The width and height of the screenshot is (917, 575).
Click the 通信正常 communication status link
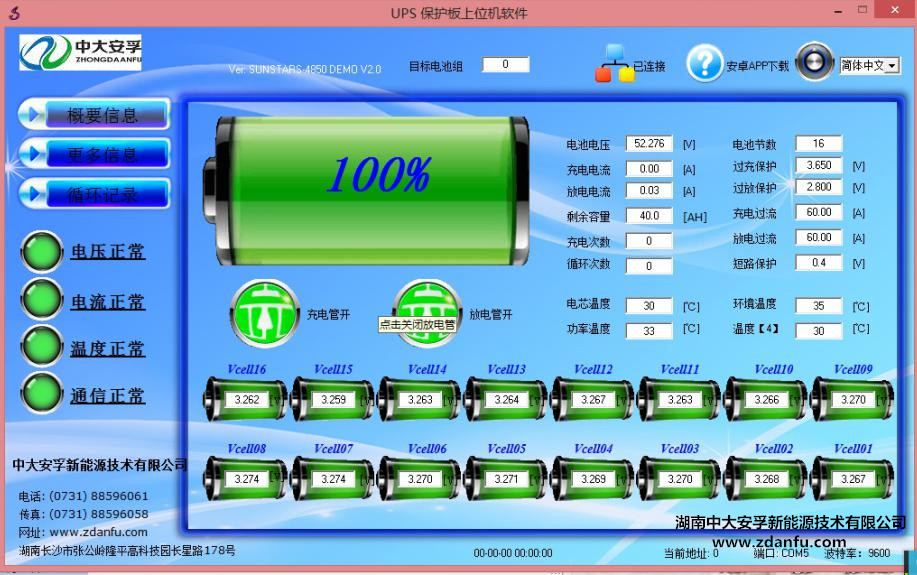click(x=108, y=395)
